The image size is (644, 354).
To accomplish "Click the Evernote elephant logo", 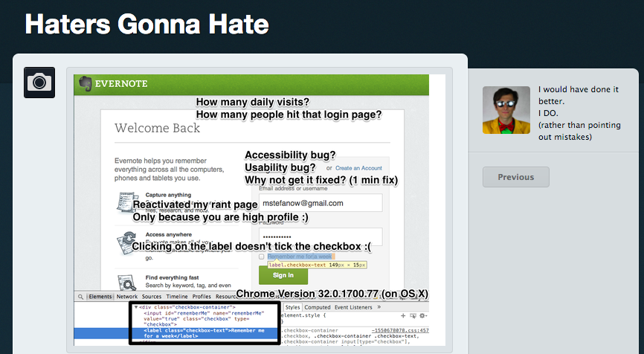I will coord(85,84).
